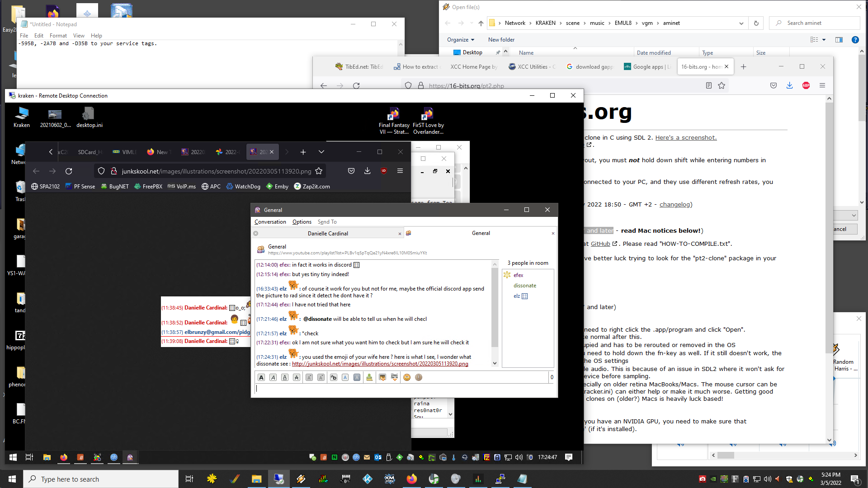868x488 pixels.
Task: Open the Kraken icon on remote desktop
Action: pos(21,117)
